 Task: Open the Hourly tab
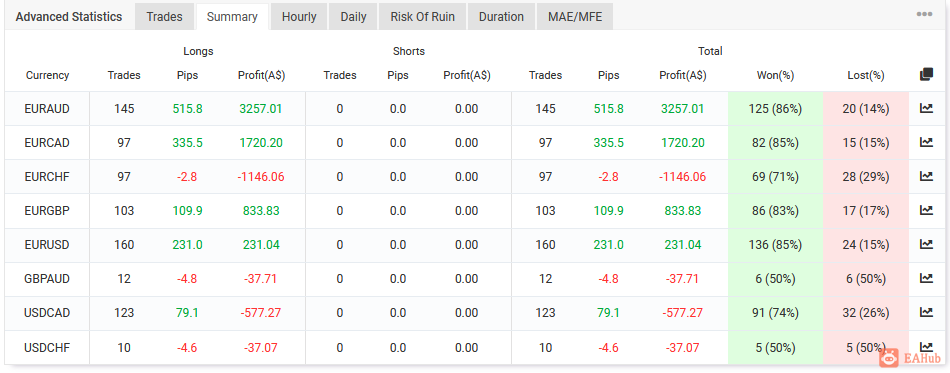[x=299, y=17]
